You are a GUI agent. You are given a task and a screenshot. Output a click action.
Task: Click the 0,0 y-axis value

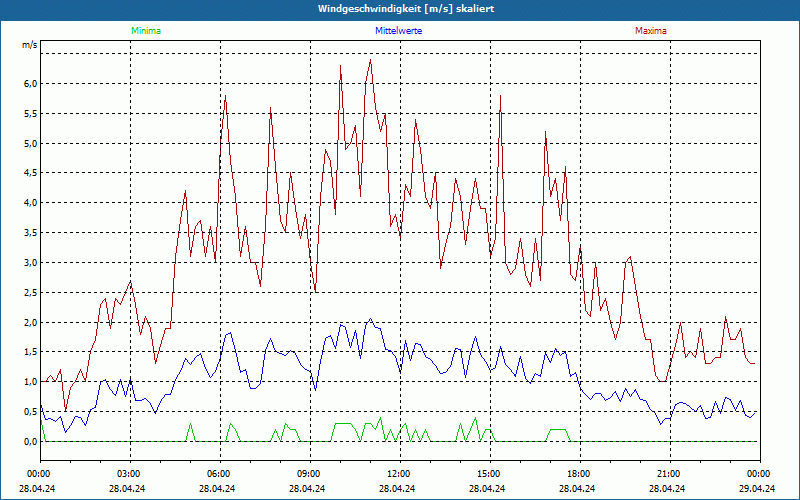coord(32,441)
